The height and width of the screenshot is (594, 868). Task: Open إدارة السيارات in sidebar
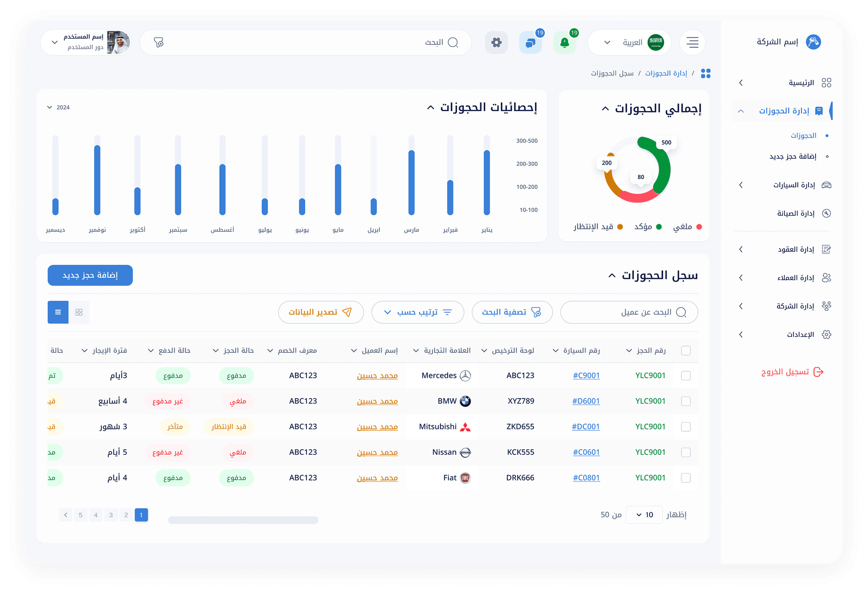(x=794, y=185)
